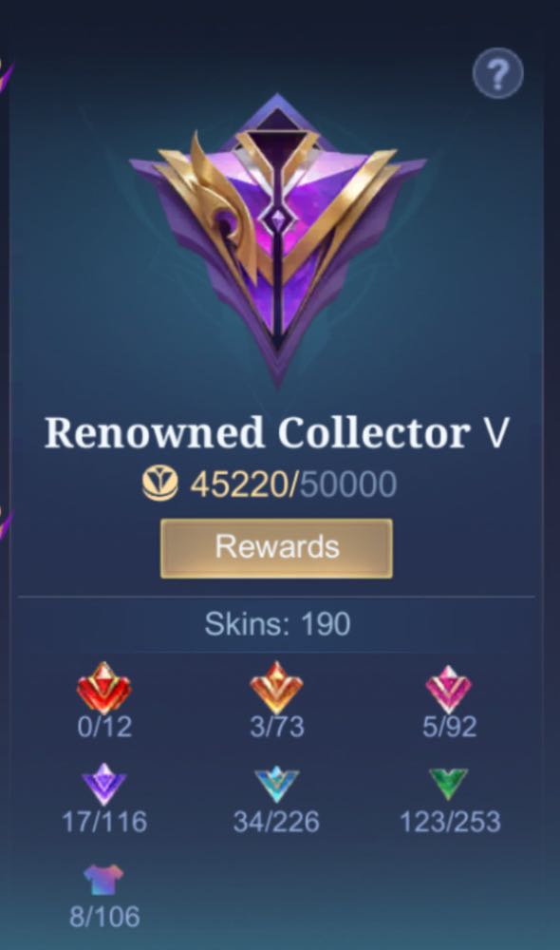The width and height of the screenshot is (560, 950).
Task: Click the Renowned Collector V title
Action: point(277,432)
